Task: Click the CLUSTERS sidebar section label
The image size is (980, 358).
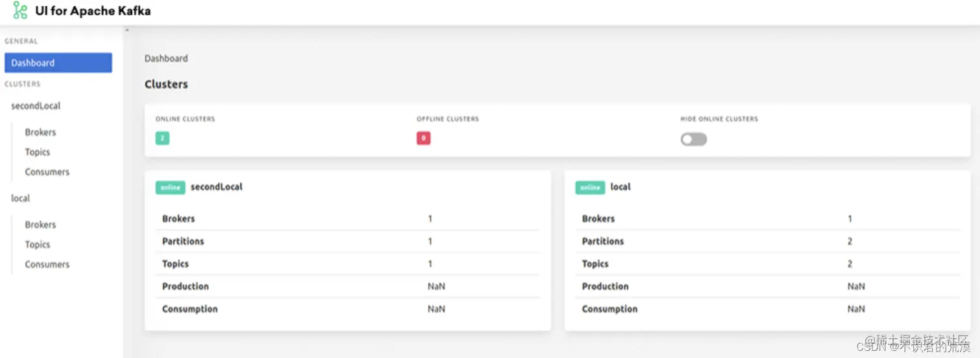Action: tap(23, 84)
